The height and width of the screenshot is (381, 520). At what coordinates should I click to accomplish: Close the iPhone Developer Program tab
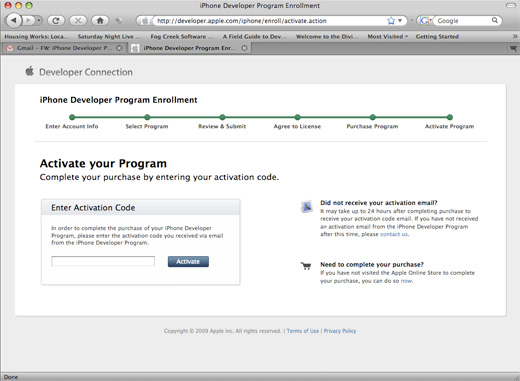coord(244,48)
